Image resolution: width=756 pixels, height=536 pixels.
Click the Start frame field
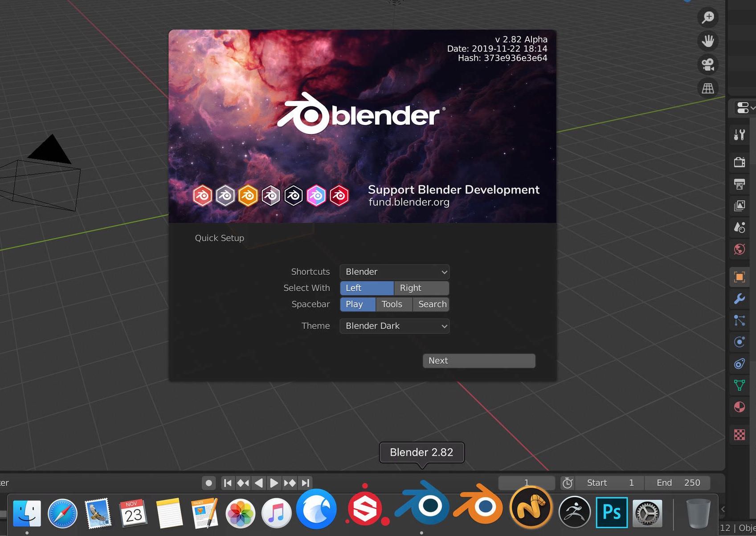tap(609, 483)
